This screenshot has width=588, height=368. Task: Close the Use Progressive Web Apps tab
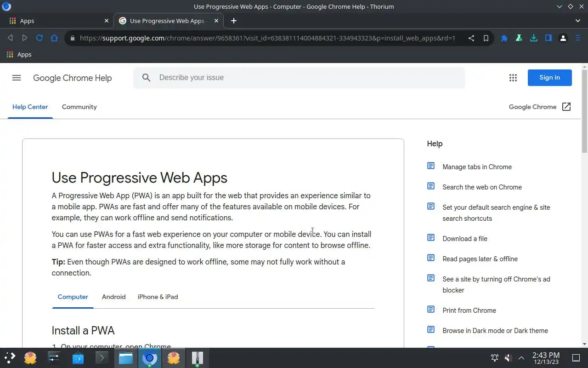216,21
